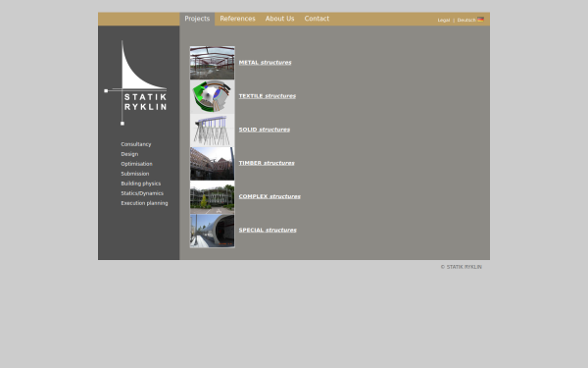Go to the References tab
588x368 pixels.
point(237,19)
